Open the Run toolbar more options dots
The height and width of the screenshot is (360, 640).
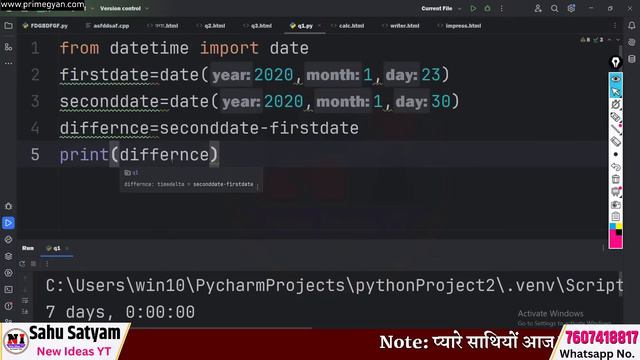pos(47,264)
